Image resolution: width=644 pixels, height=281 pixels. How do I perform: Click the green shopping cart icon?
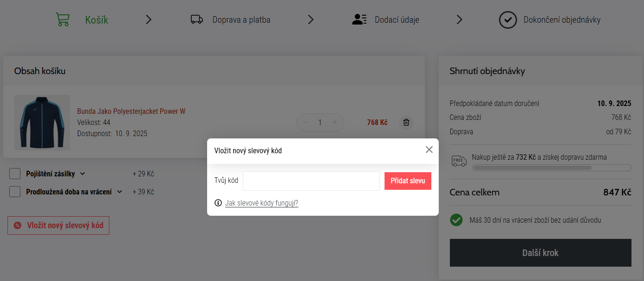tap(63, 19)
